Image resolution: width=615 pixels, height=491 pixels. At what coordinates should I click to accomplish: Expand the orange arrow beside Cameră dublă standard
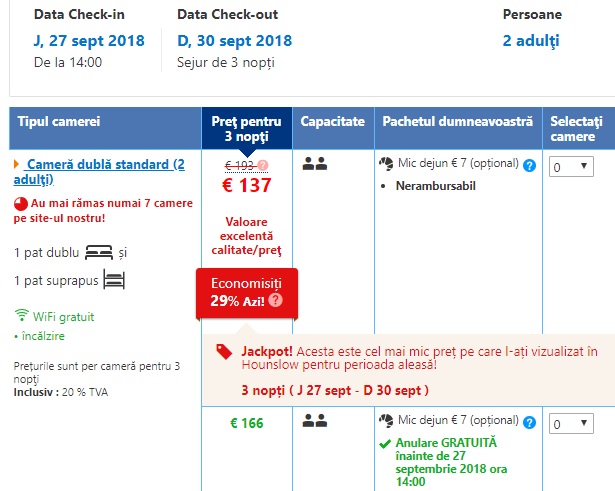coord(17,164)
